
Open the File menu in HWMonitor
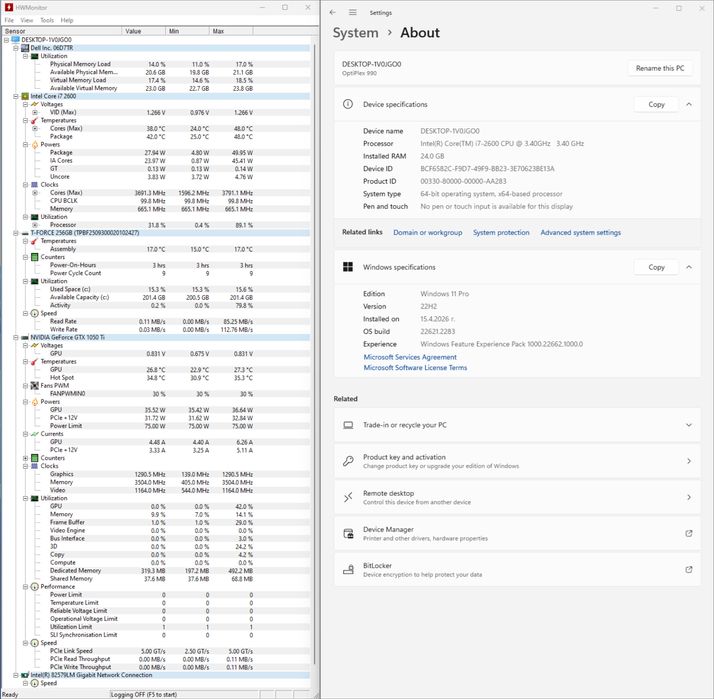pyautogui.click(x=9, y=20)
